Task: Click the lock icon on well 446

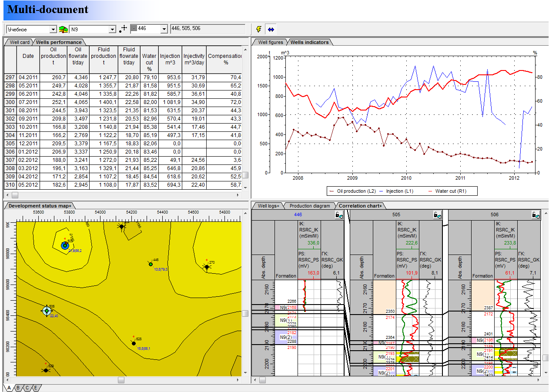Action: pos(340,214)
